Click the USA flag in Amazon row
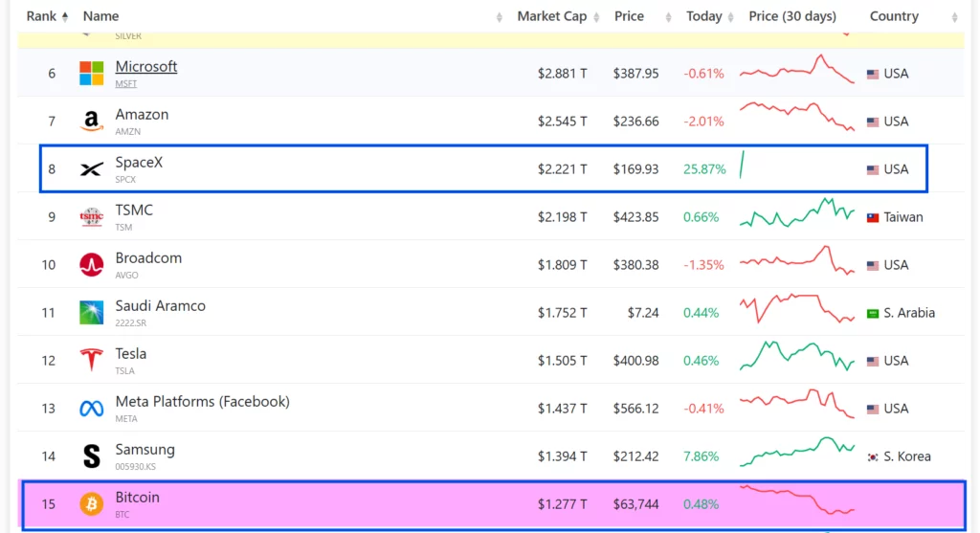The image size is (980, 533). tap(873, 122)
